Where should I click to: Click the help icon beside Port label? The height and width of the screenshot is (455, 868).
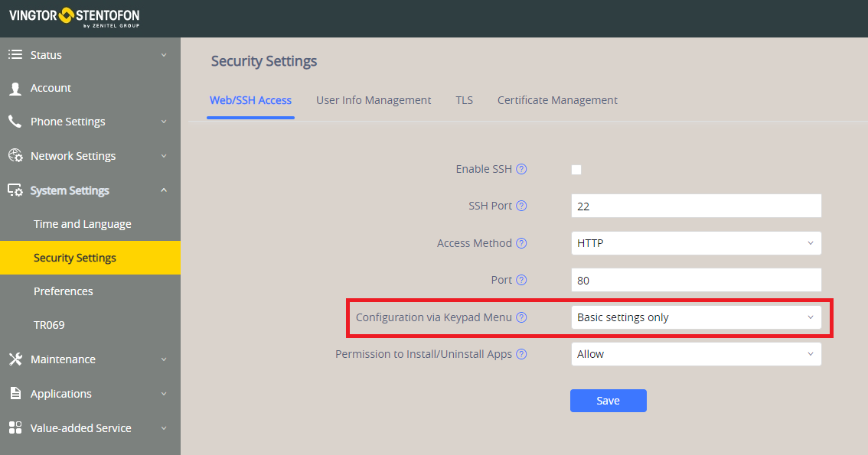521,280
